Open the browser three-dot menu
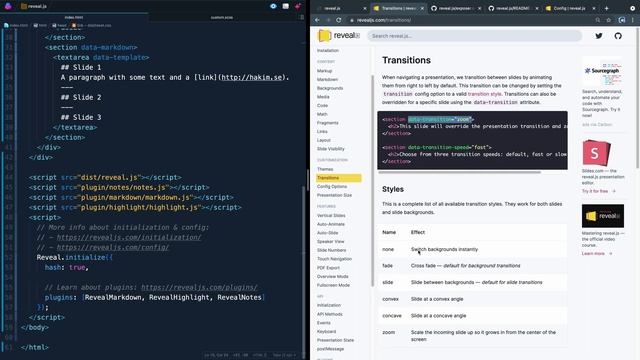Image resolution: width=640 pixels, height=360 pixels. (x=633, y=20)
